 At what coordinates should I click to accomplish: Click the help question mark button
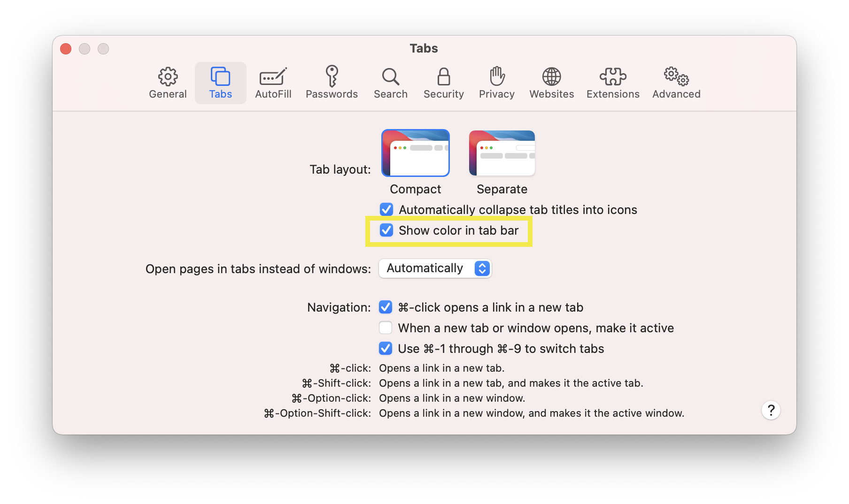771,410
